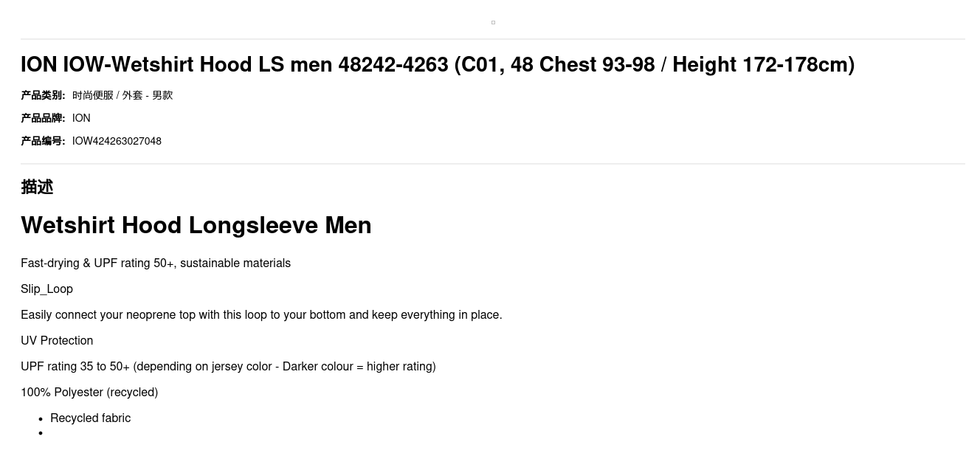Click the brand name ION next to 产品品牌
The image size is (980, 473).
pyautogui.click(x=81, y=118)
